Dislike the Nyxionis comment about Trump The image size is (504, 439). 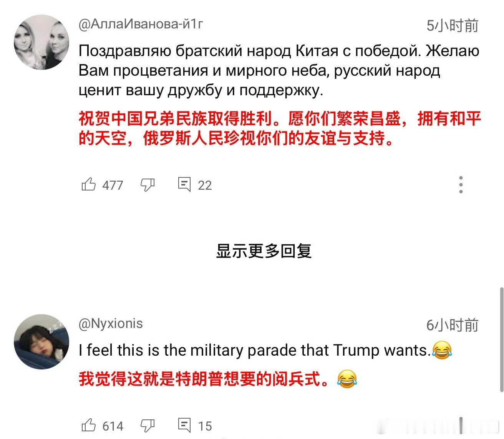tap(148, 426)
